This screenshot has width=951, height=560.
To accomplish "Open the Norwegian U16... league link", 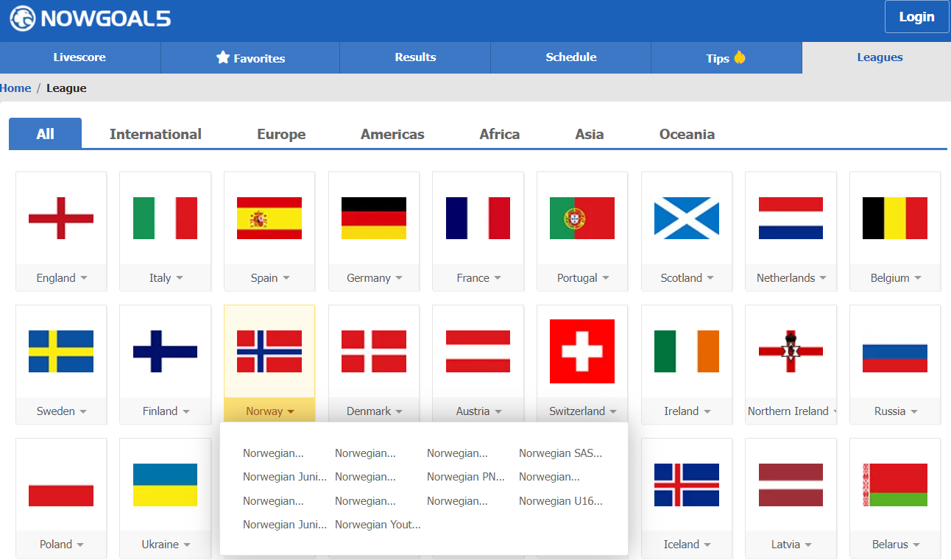I will (x=560, y=501).
